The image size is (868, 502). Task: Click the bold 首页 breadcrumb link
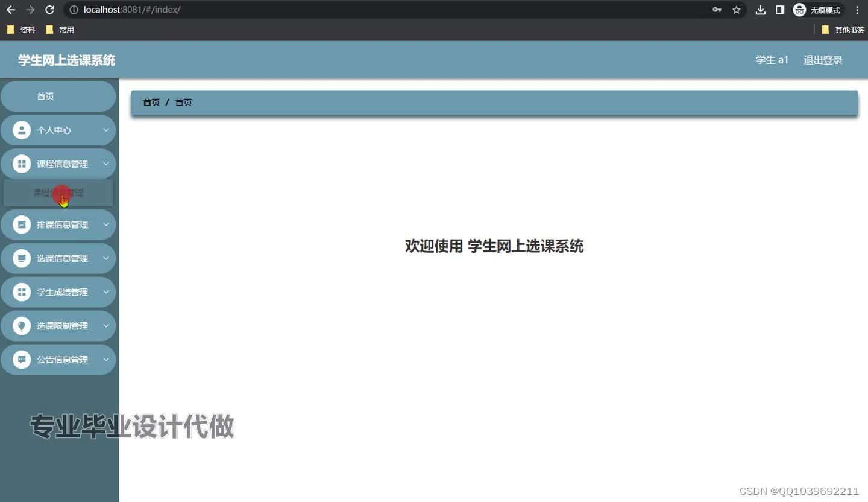(151, 103)
